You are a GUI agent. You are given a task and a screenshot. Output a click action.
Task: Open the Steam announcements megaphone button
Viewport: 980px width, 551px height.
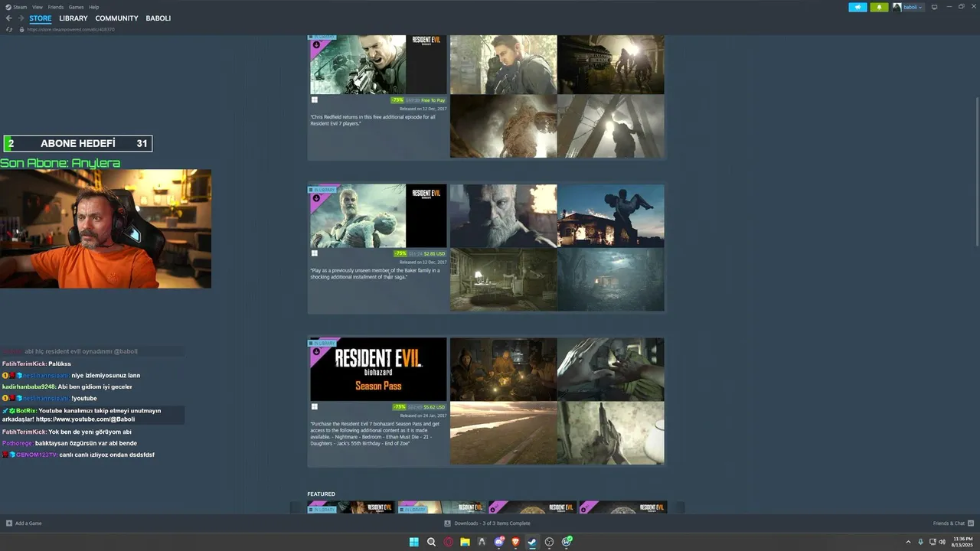(x=857, y=7)
